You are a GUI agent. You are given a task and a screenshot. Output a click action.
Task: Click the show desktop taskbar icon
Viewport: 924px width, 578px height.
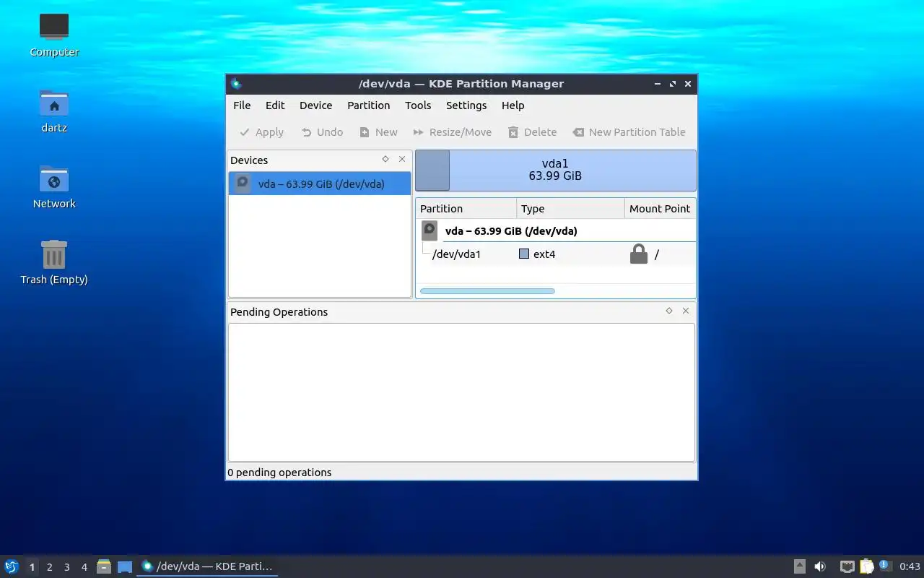coord(125,566)
